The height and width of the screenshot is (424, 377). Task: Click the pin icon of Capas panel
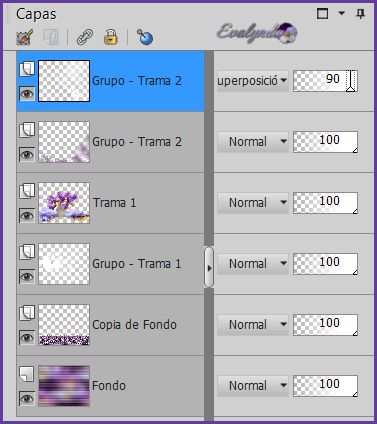tap(361, 14)
